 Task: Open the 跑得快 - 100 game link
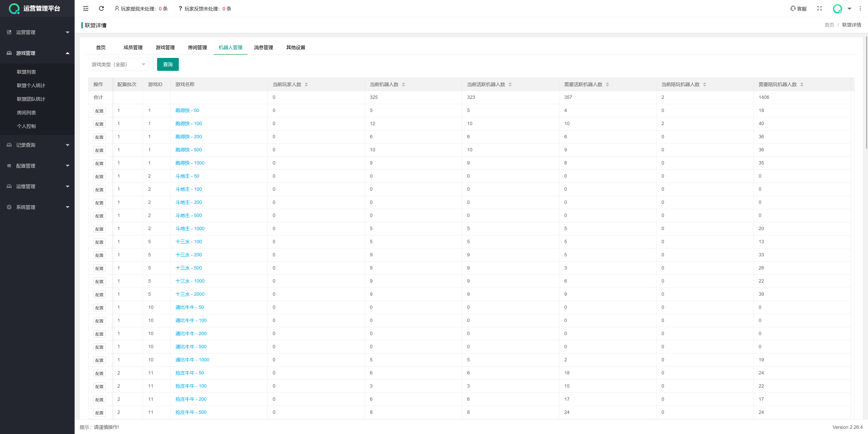coord(188,123)
